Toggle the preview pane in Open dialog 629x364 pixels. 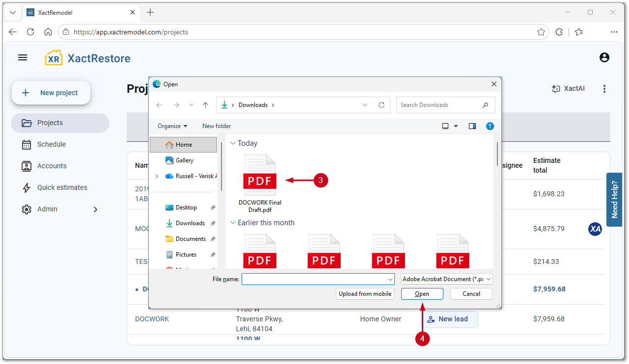coord(472,126)
